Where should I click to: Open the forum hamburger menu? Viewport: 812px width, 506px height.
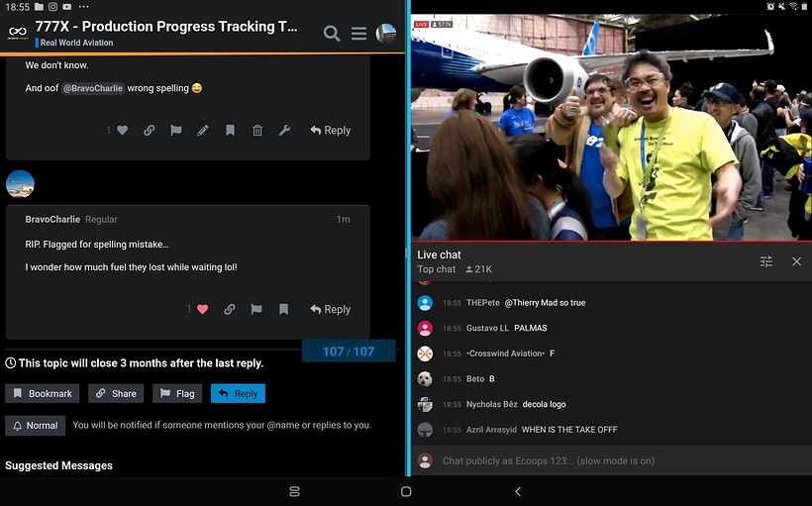coord(358,34)
